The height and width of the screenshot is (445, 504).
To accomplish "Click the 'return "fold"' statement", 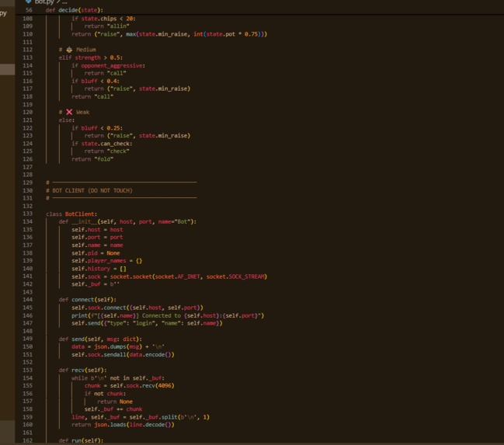I will pos(92,159).
